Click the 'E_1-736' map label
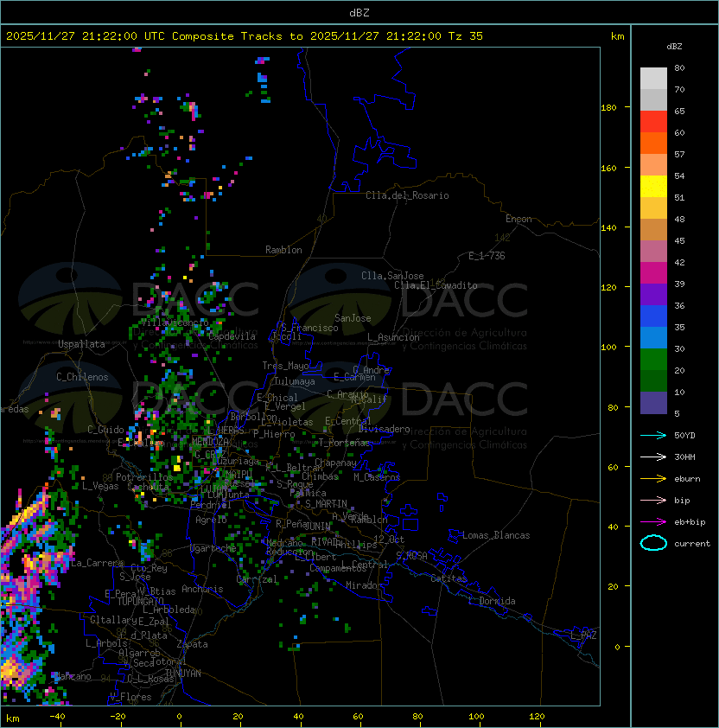The height and width of the screenshot is (728, 719). [487, 256]
